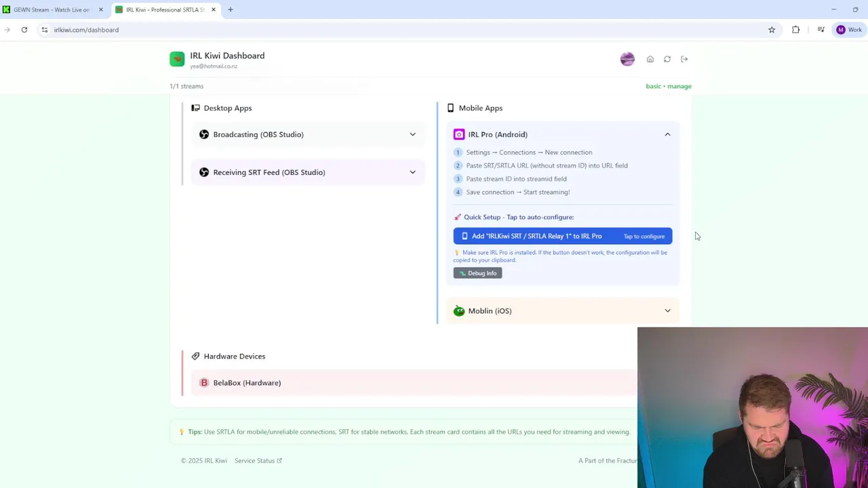This screenshot has width=868, height=488.
Task: Click the basic plan label
Action: pyautogui.click(x=653, y=86)
